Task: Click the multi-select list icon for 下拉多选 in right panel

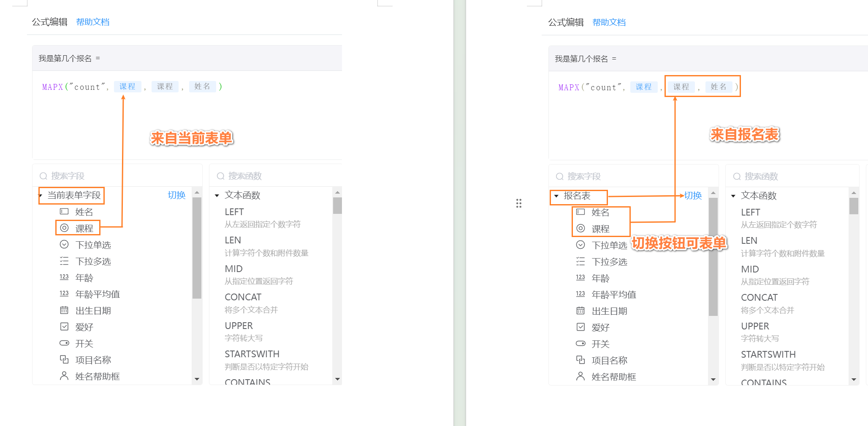Action: coord(580,262)
